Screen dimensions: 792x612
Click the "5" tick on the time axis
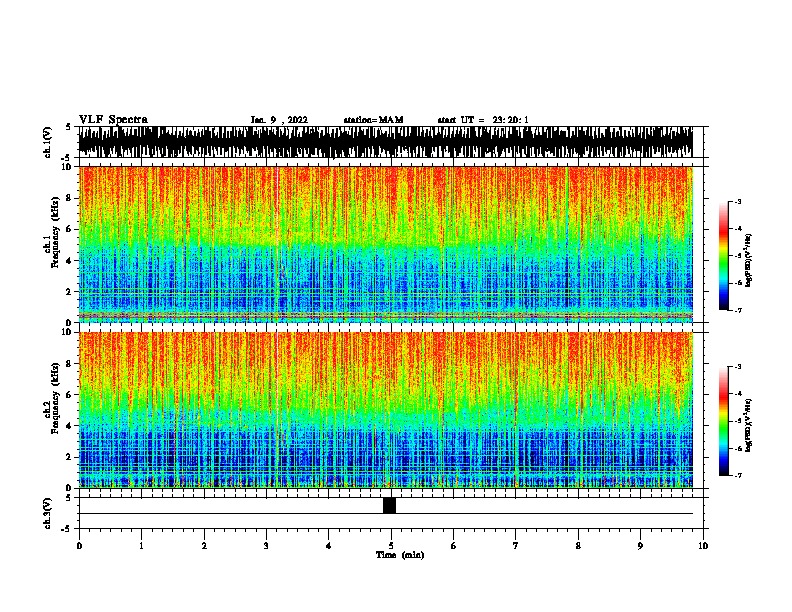391,546
